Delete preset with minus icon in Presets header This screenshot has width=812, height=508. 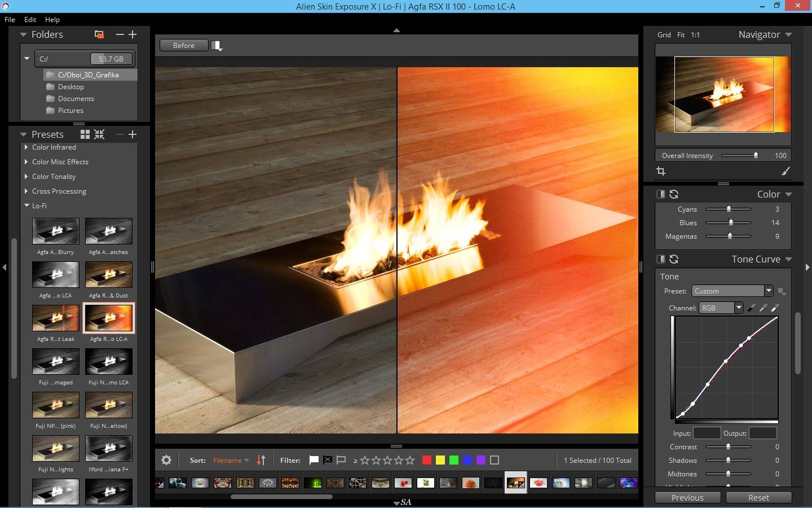[120, 134]
